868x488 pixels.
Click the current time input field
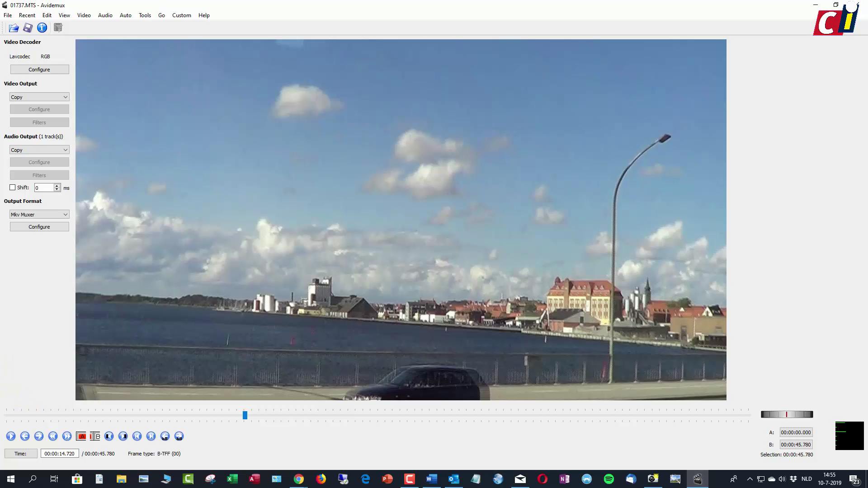pyautogui.click(x=60, y=454)
